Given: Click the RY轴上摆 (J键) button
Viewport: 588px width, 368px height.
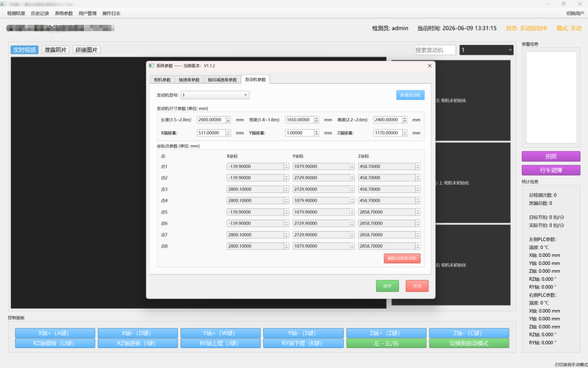Looking at the screenshot, I should click(x=220, y=343).
